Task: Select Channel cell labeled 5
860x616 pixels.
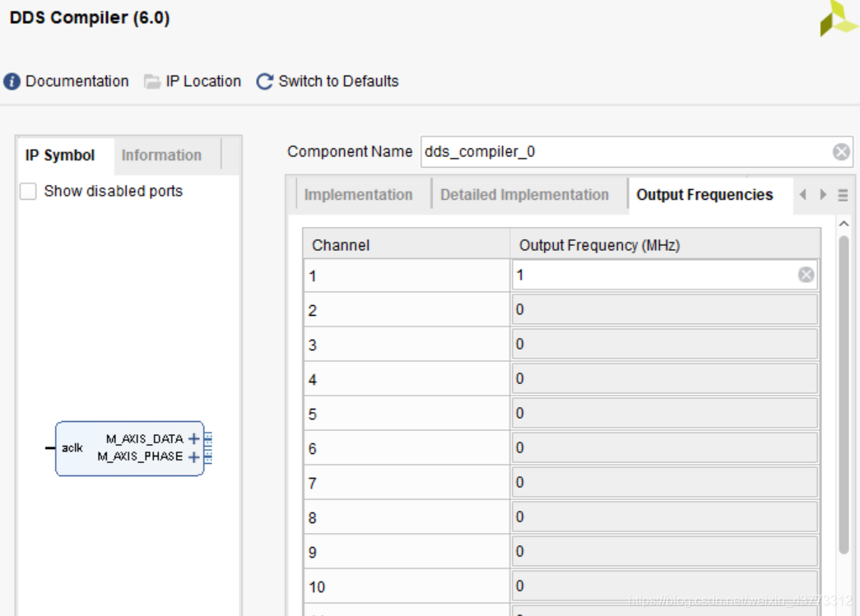Action: [407, 414]
